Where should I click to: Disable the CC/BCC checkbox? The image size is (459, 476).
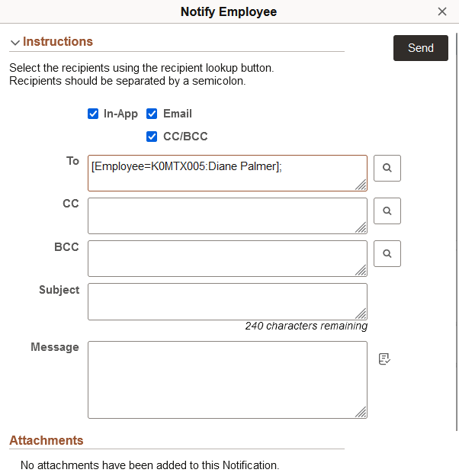pyautogui.click(x=152, y=137)
